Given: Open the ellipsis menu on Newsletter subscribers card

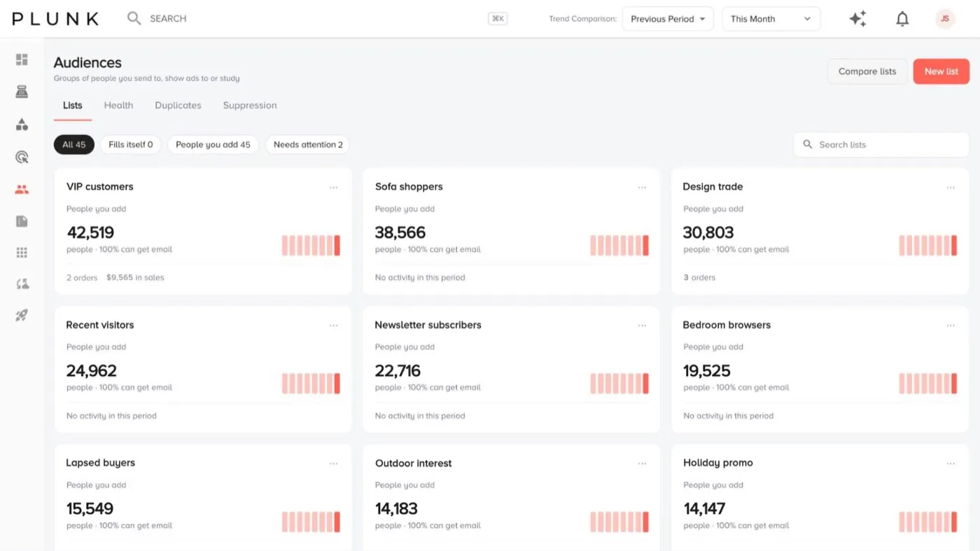Looking at the screenshot, I should click(642, 325).
